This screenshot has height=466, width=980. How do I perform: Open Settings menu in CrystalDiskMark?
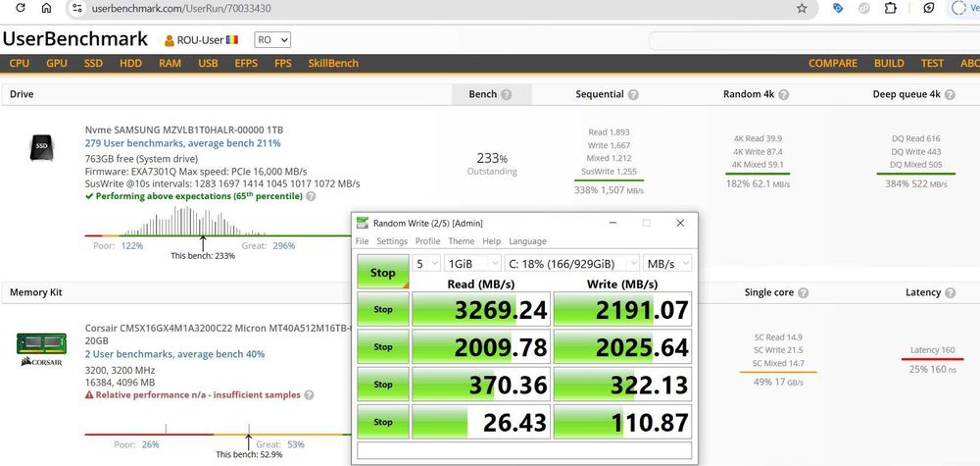(392, 241)
